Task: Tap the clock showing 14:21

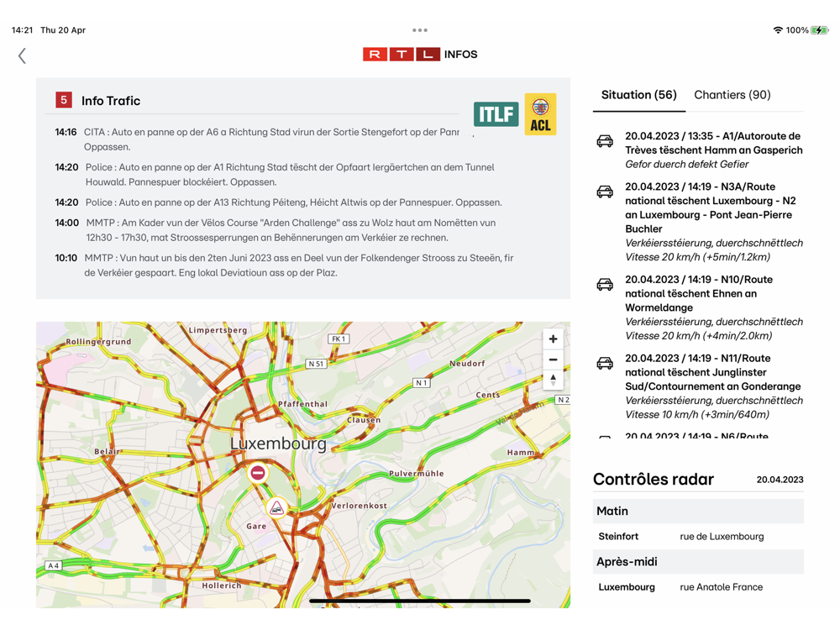Action: [x=22, y=30]
